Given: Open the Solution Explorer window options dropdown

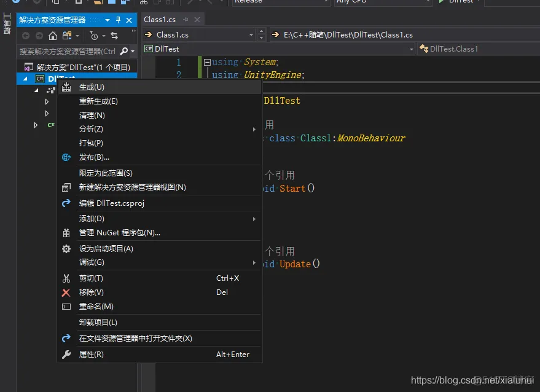Looking at the screenshot, I should click(108, 20).
